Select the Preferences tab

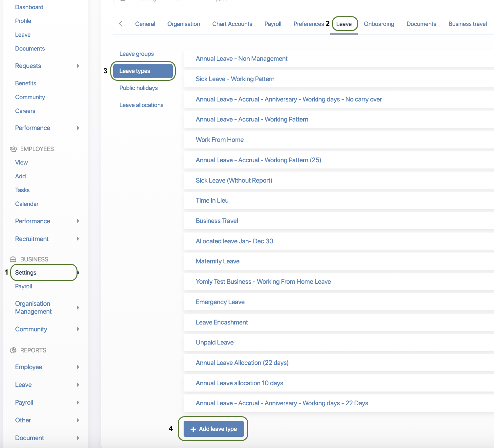308,24
